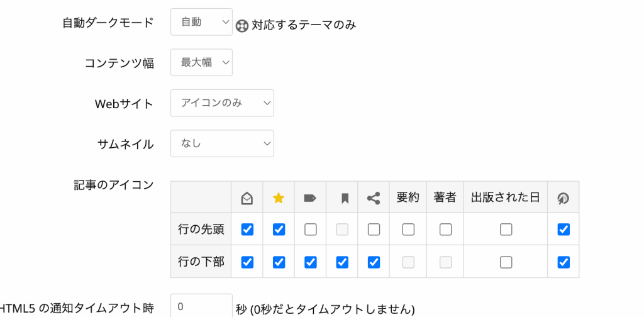Viewport: 644px width, 317px height.
Task: Click the yellow favorite star icon
Action: [x=279, y=198]
